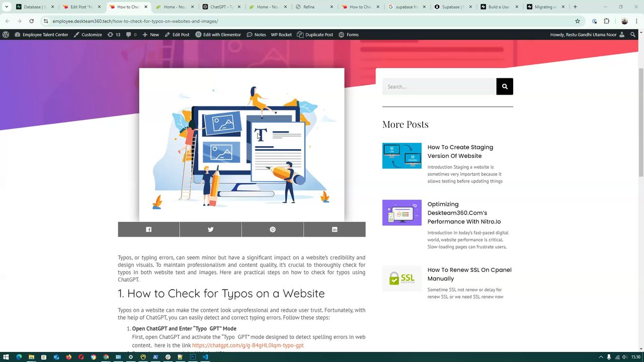Image resolution: width=644 pixels, height=362 pixels.
Task: Focus the sidebar Search field
Action: [439, 86]
